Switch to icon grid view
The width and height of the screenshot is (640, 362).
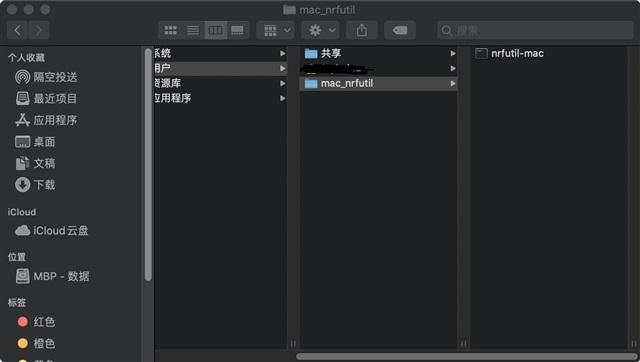[x=170, y=30]
